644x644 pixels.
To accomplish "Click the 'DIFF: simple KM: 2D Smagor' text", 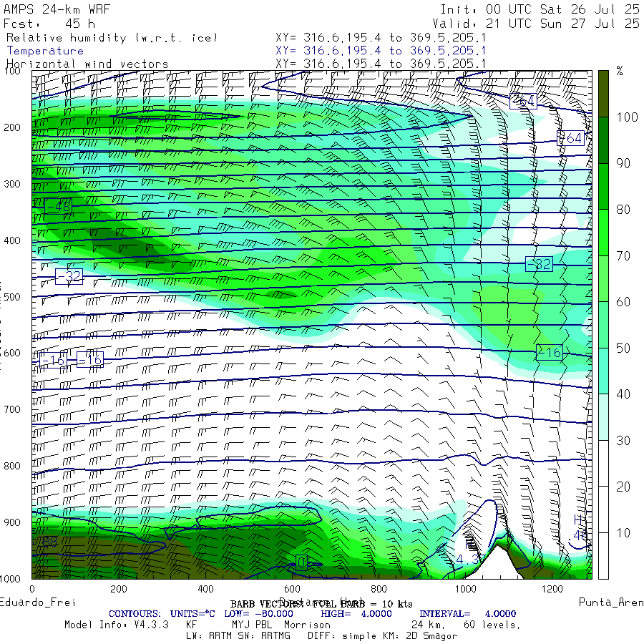I will click(x=382, y=636).
